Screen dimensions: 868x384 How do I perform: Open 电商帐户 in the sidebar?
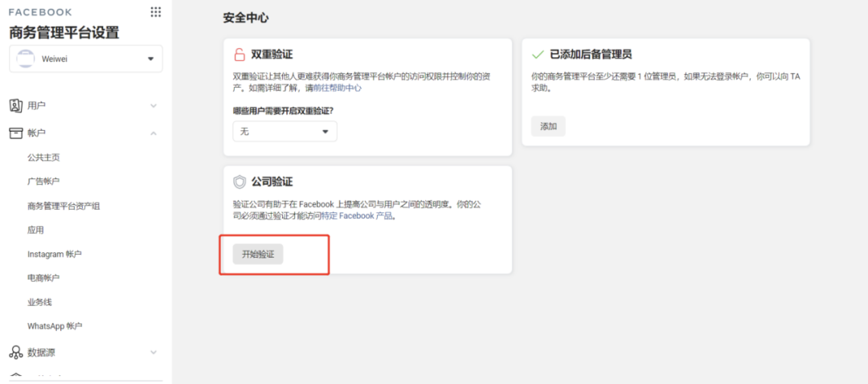click(x=43, y=278)
